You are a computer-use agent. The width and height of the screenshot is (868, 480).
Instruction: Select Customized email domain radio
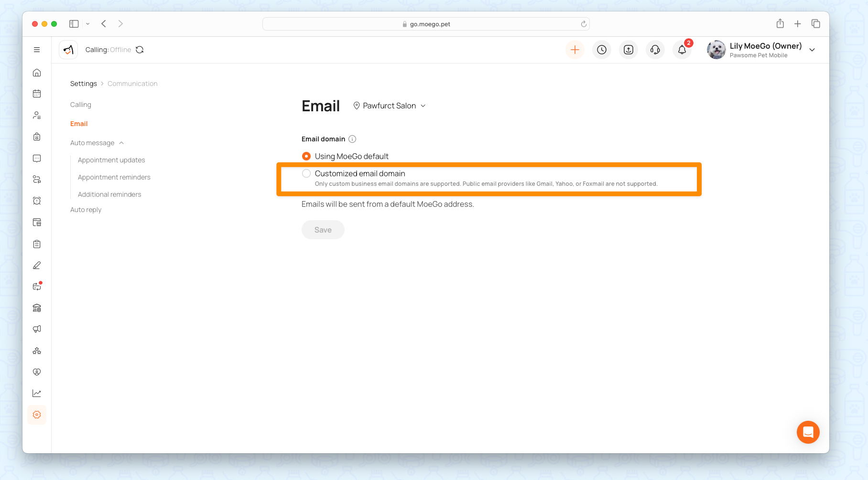pyautogui.click(x=306, y=173)
